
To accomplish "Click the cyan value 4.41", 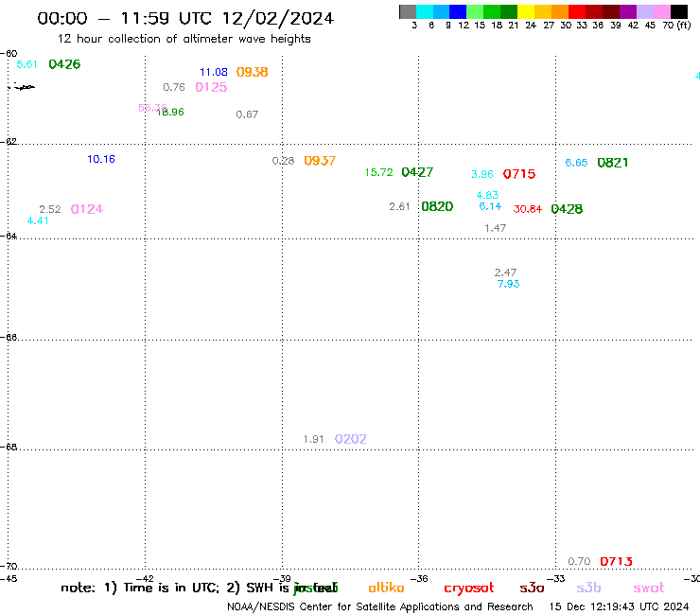I will pos(38,221).
